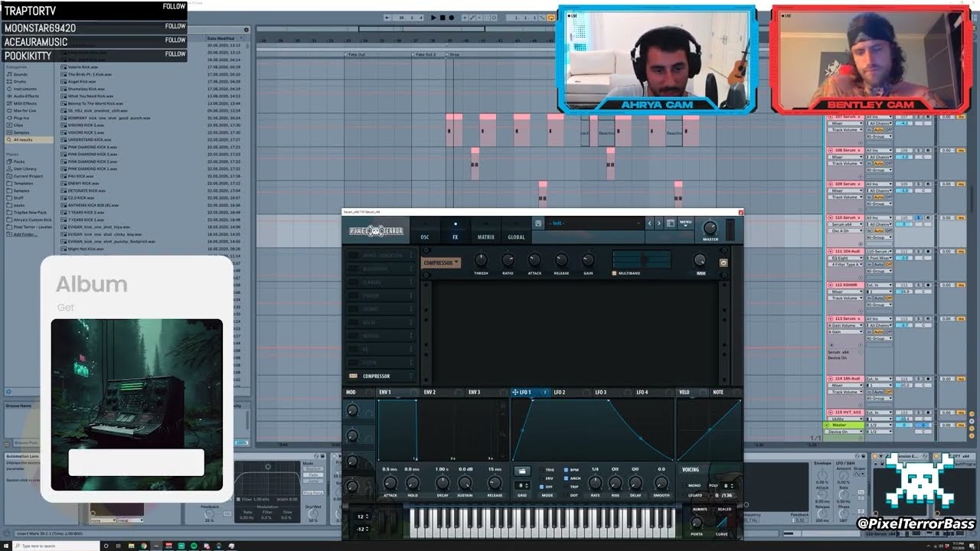Follow ACEAURAMUSIC in the overlay
The height and width of the screenshot is (551, 980).
[175, 40]
